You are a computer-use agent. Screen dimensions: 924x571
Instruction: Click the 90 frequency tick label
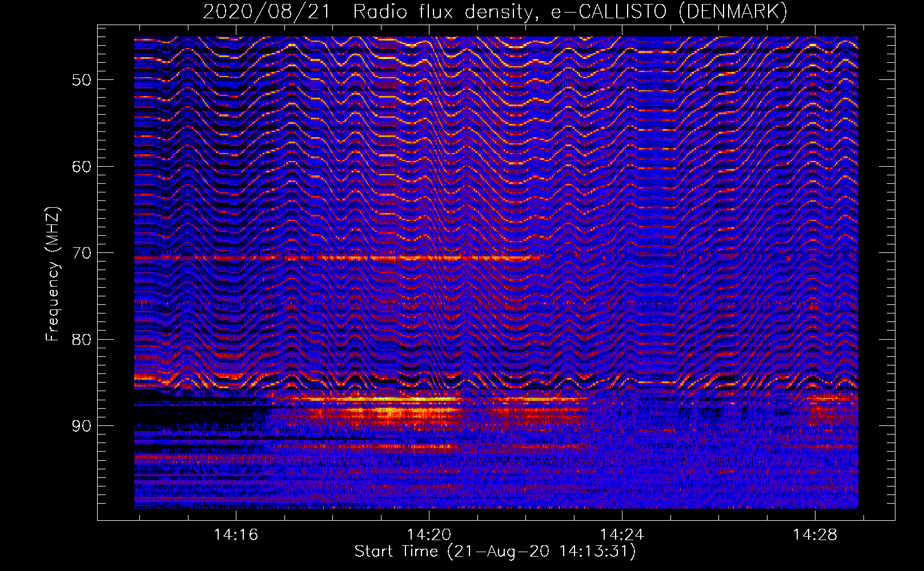[x=82, y=427]
